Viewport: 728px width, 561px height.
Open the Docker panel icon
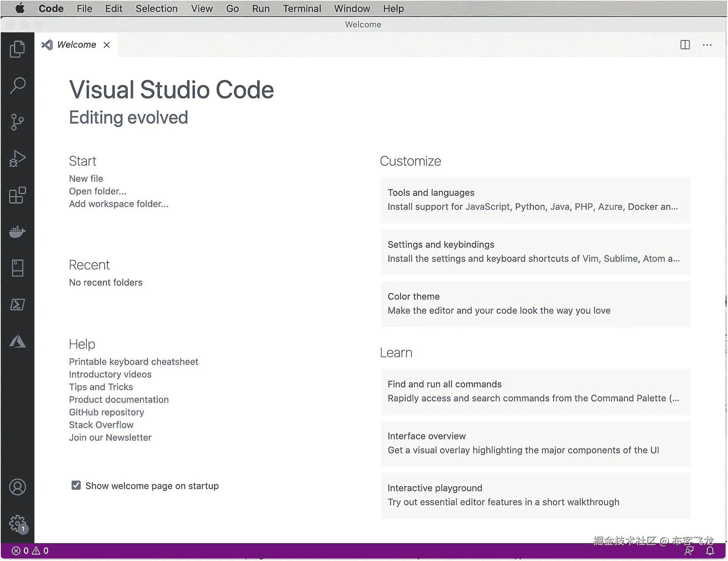coord(17,232)
